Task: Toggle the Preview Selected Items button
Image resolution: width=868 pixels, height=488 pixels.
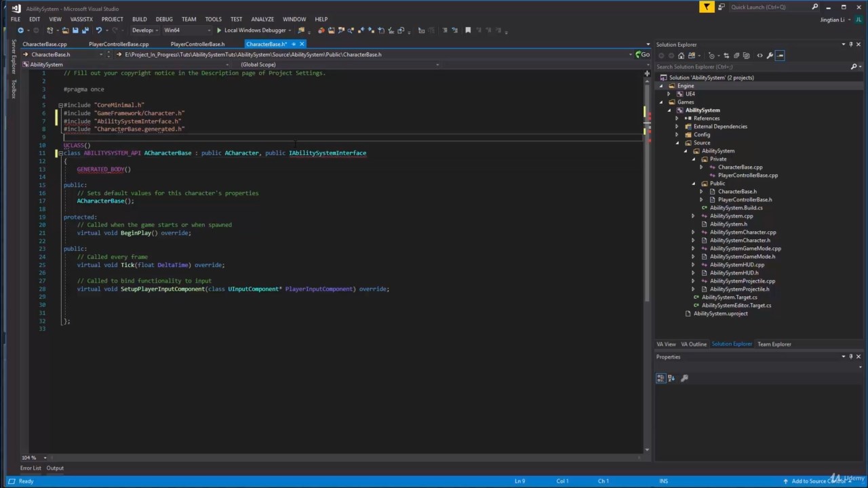Action: pyautogui.click(x=781, y=56)
